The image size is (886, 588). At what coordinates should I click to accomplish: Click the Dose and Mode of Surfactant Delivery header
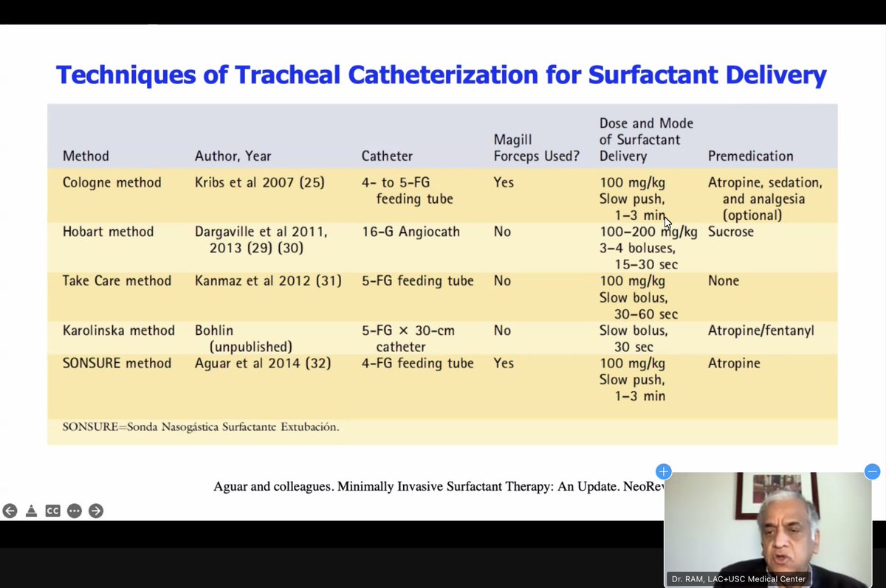(646, 140)
